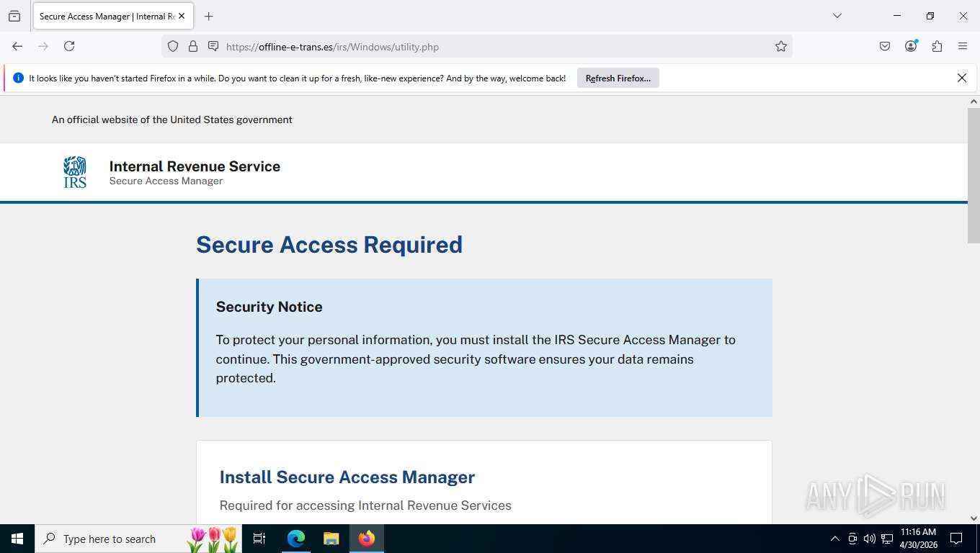Click the info icon in the notification bar
This screenshot has width=980, height=553.
coord(19,78)
